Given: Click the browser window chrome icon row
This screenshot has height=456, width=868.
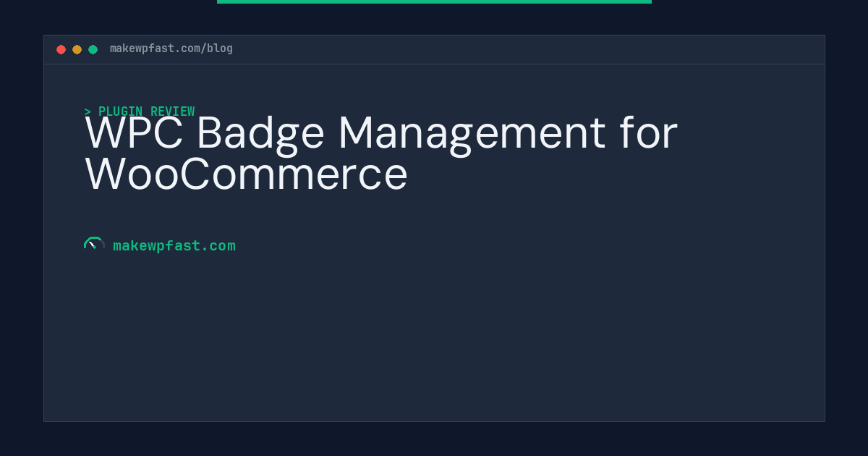Looking at the screenshot, I should pos(77,49).
